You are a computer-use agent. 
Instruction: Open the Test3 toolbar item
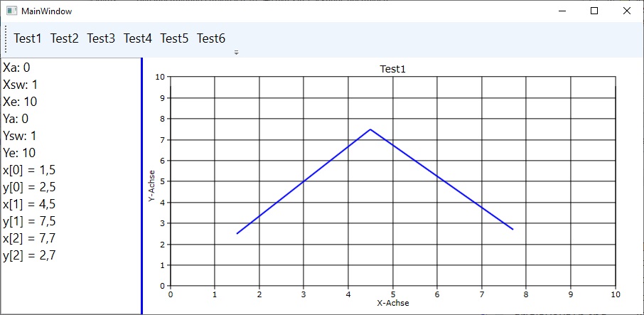click(101, 38)
